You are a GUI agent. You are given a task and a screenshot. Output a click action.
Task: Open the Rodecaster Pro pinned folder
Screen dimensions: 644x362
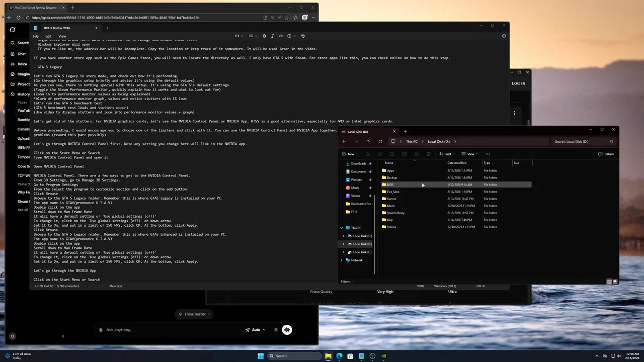point(358,204)
